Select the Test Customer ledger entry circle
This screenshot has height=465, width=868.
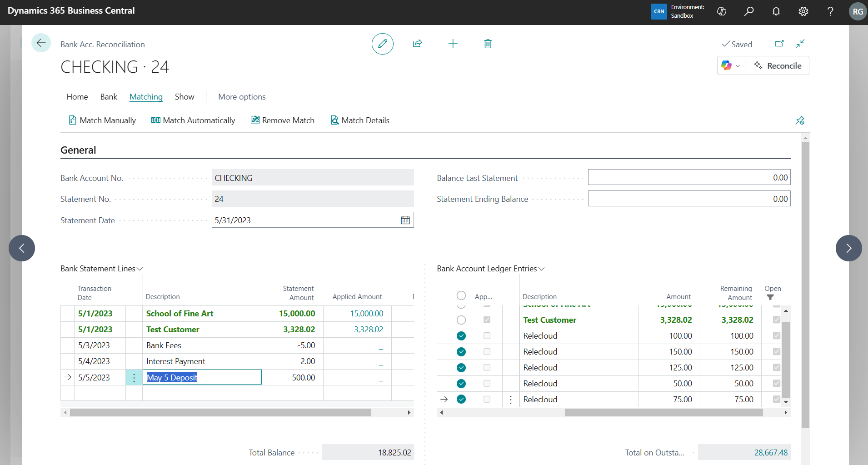click(461, 320)
